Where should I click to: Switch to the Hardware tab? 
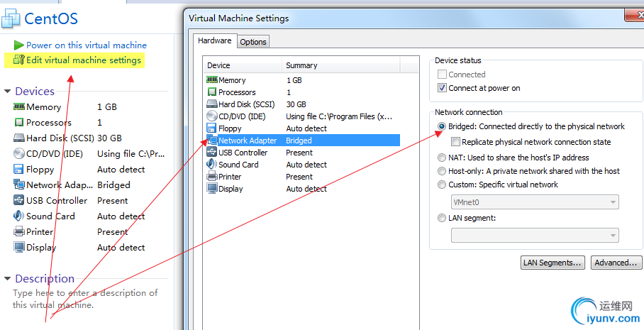pyautogui.click(x=215, y=40)
